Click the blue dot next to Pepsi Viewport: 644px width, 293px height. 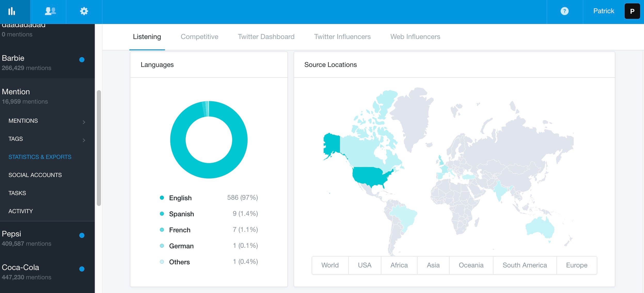point(82,235)
